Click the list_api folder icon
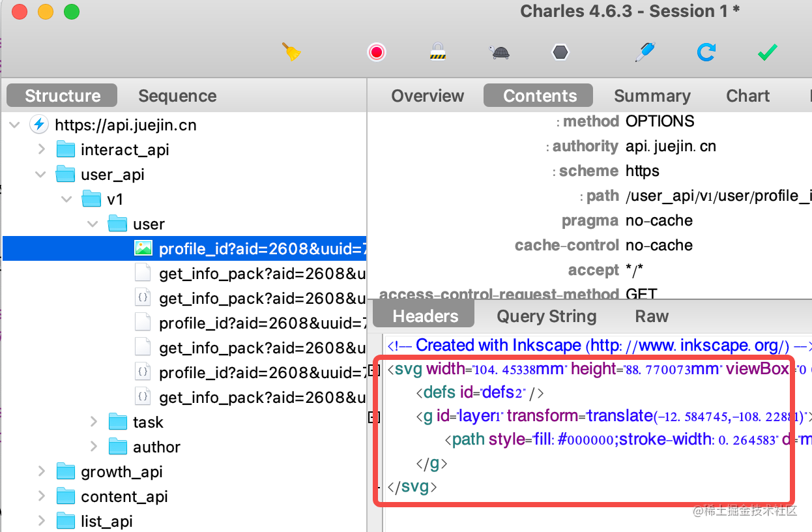 (66, 521)
